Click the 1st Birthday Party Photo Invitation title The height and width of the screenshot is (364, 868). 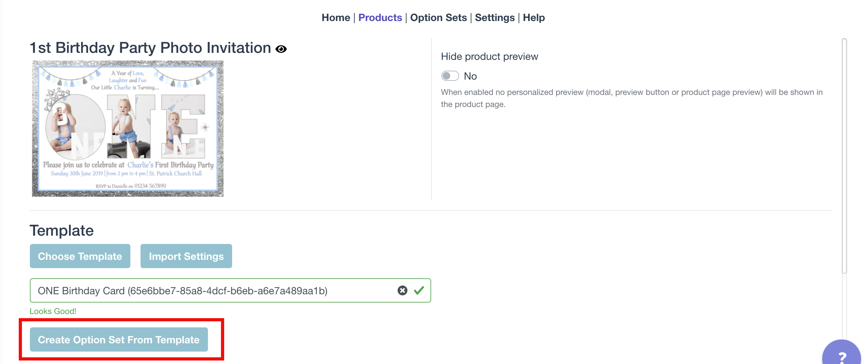(150, 48)
